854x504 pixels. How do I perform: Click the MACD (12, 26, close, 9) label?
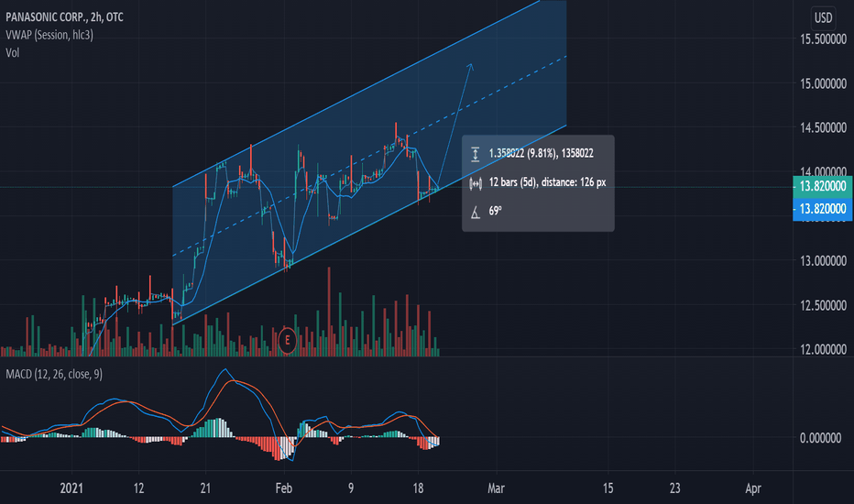click(54, 374)
